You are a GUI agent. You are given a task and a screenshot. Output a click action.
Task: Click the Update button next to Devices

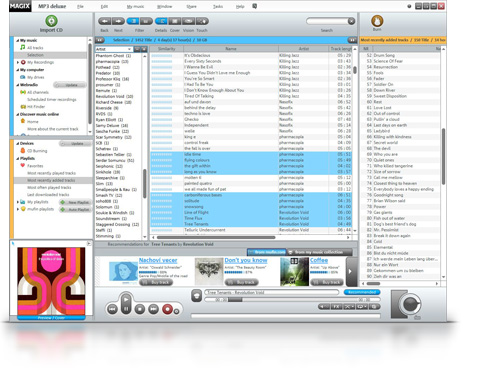[x=76, y=144]
